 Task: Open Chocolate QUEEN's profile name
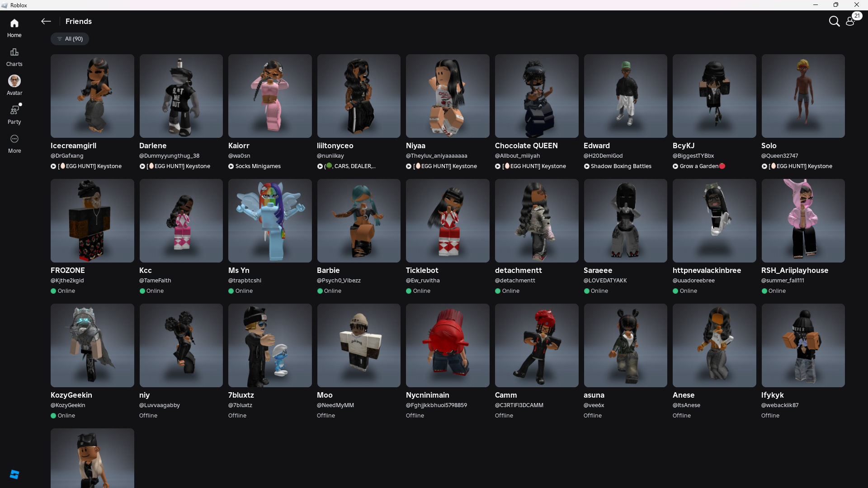pos(526,145)
